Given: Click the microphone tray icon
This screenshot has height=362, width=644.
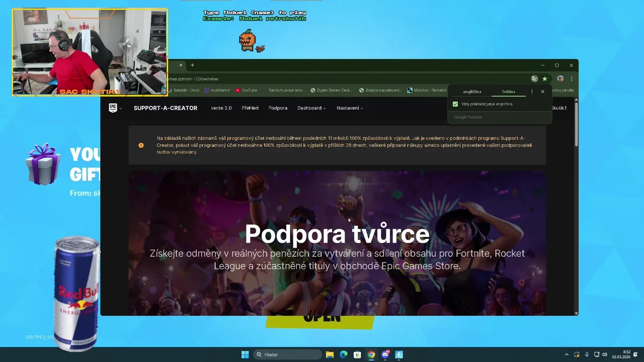Looking at the screenshot, I should [587, 354].
